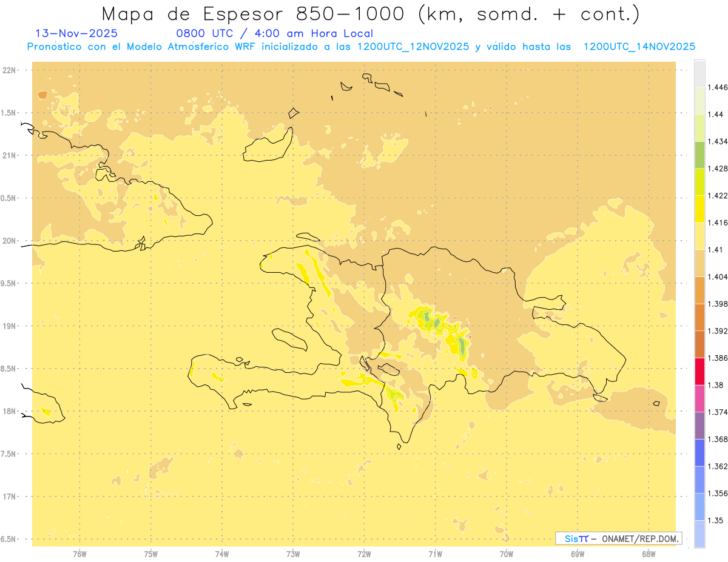728x562 pixels.
Task: Click the longitude label '75W'
Action: pyautogui.click(x=151, y=554)
